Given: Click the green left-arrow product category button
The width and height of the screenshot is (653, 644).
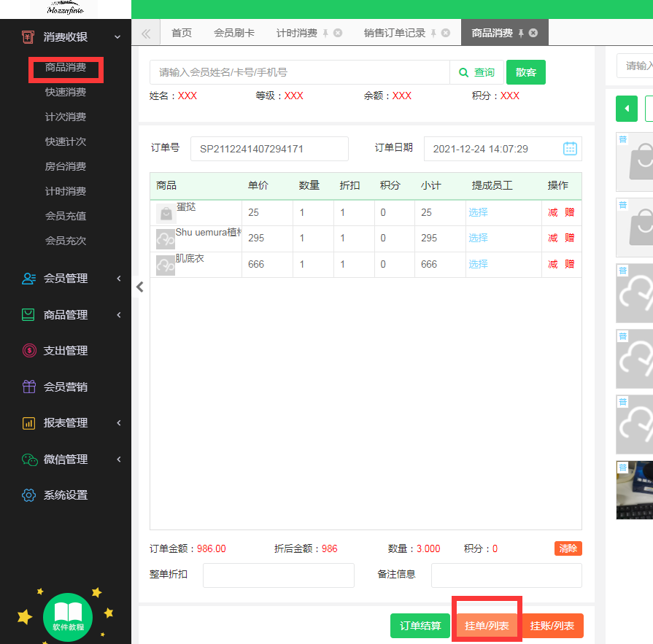Looking at the screenshot, I should tap(626, 109).
